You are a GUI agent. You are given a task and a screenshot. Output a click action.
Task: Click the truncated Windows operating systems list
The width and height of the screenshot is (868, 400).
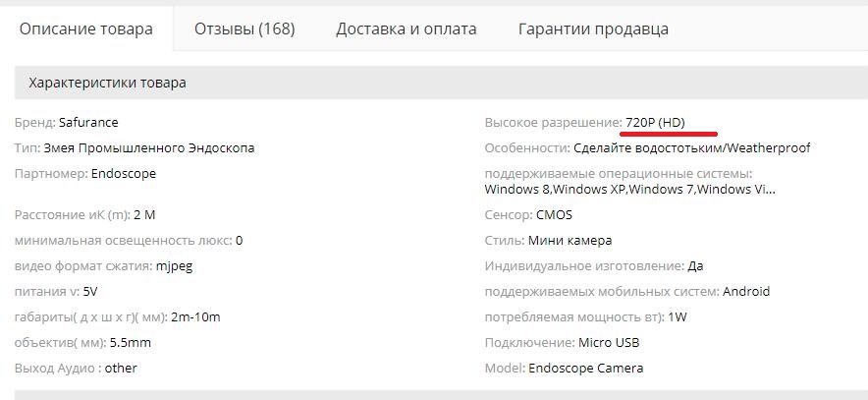coord(628,190)
